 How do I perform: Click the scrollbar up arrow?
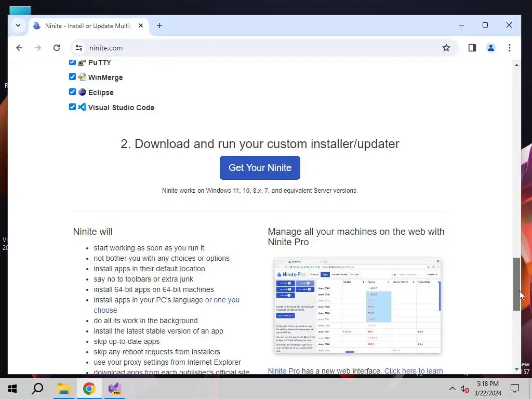coord(516,65)
